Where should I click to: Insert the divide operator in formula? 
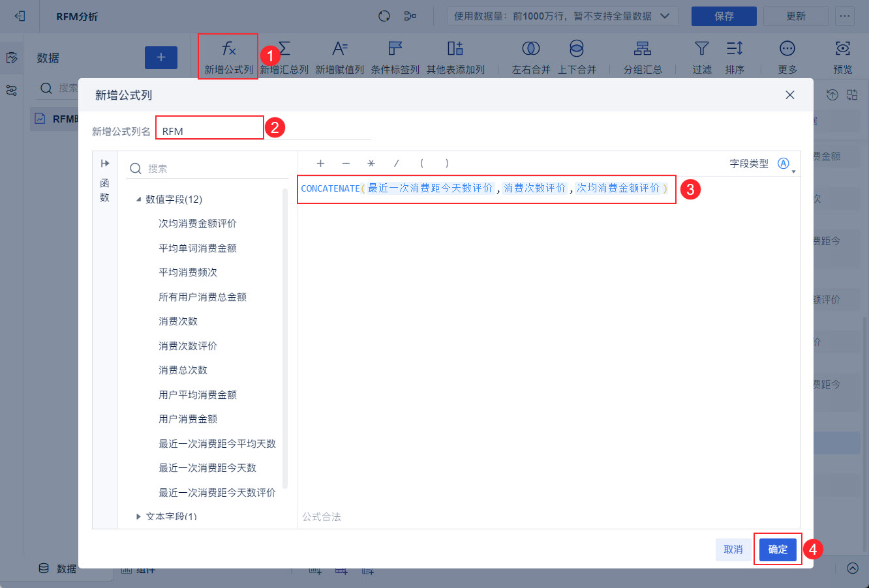[396, 164]
